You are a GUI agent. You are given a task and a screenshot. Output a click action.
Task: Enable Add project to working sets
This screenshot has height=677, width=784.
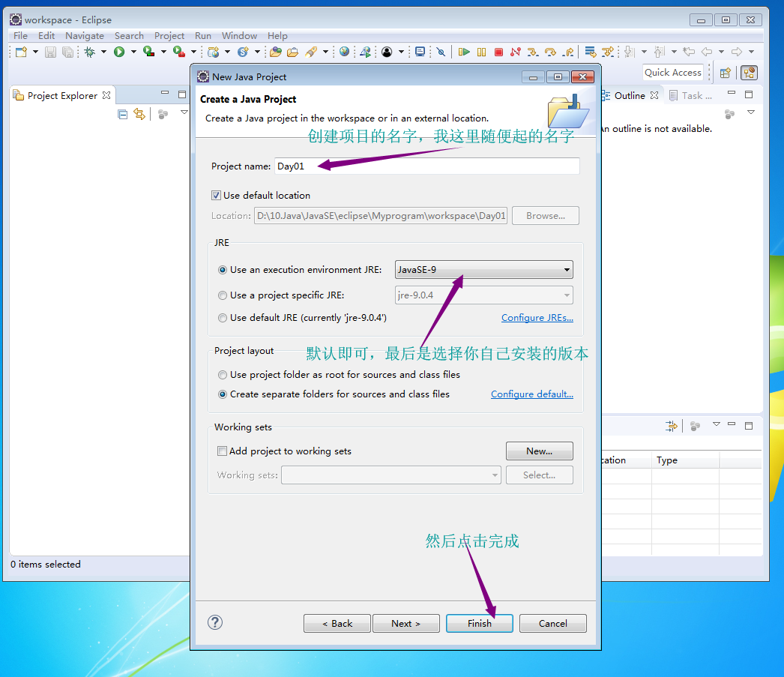(x=222, y=451)
